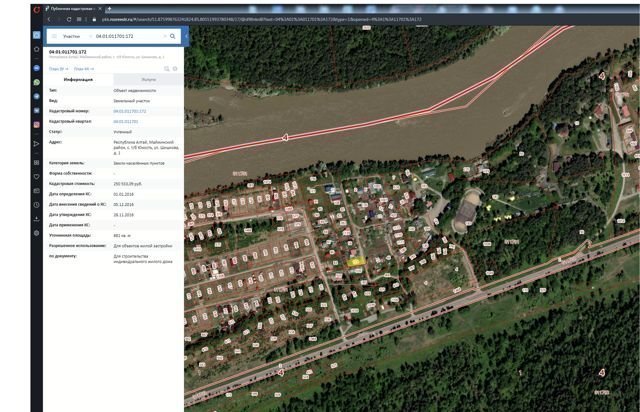Open Instagram in the sidebar

(x=36, y=125)
